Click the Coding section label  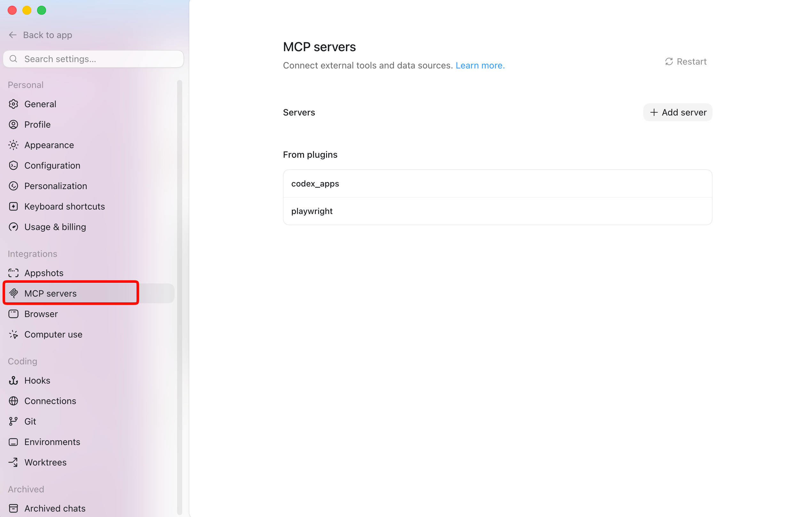pyautogui.click(x=23, y=362)
